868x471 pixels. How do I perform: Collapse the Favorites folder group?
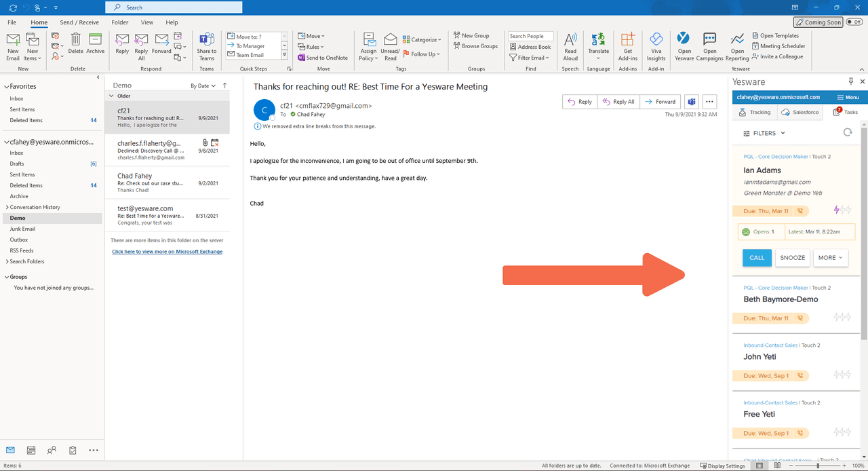click(6, 87)
